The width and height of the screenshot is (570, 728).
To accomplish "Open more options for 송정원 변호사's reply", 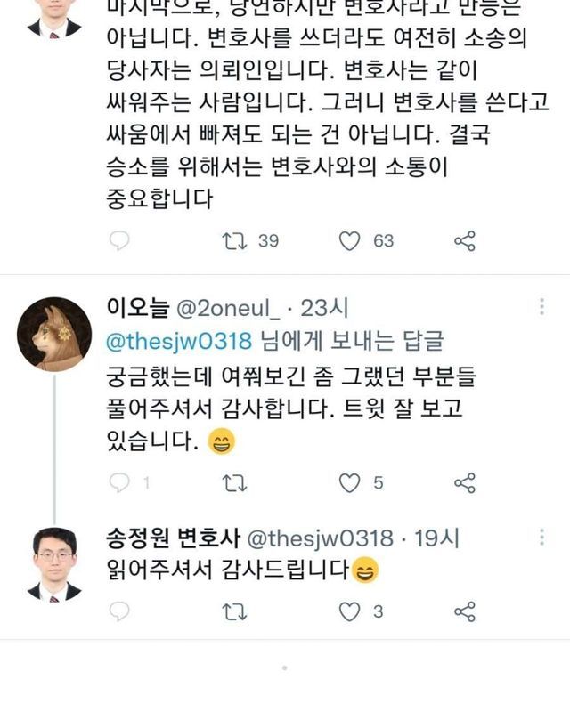I will pyautogui.click(x=541, y=538).
